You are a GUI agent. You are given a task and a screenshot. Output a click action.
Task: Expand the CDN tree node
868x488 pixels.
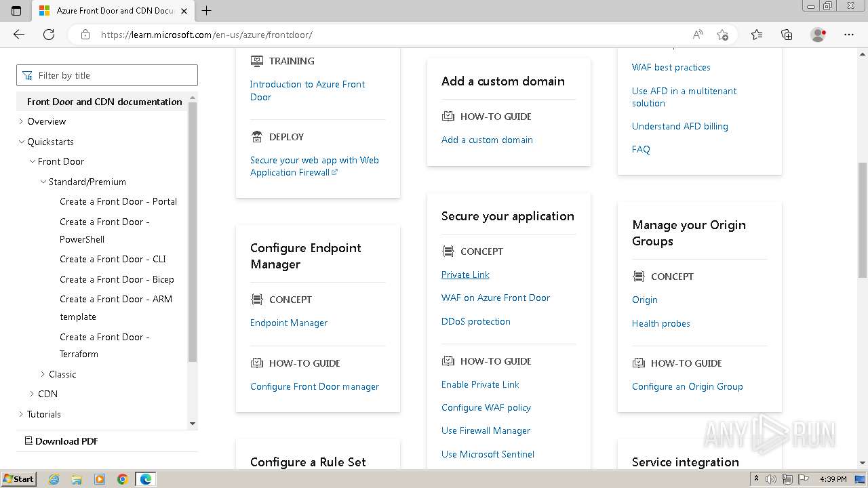[32, 394]
